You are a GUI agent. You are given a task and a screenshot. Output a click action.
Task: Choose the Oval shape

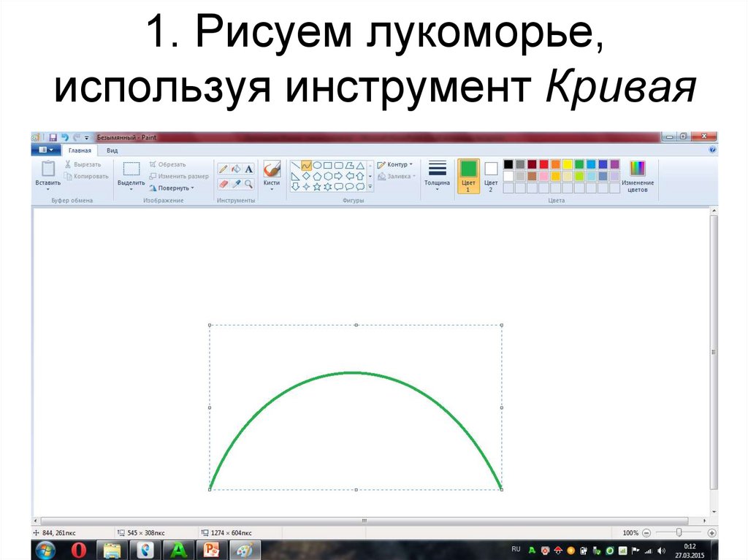coord(318,165)
